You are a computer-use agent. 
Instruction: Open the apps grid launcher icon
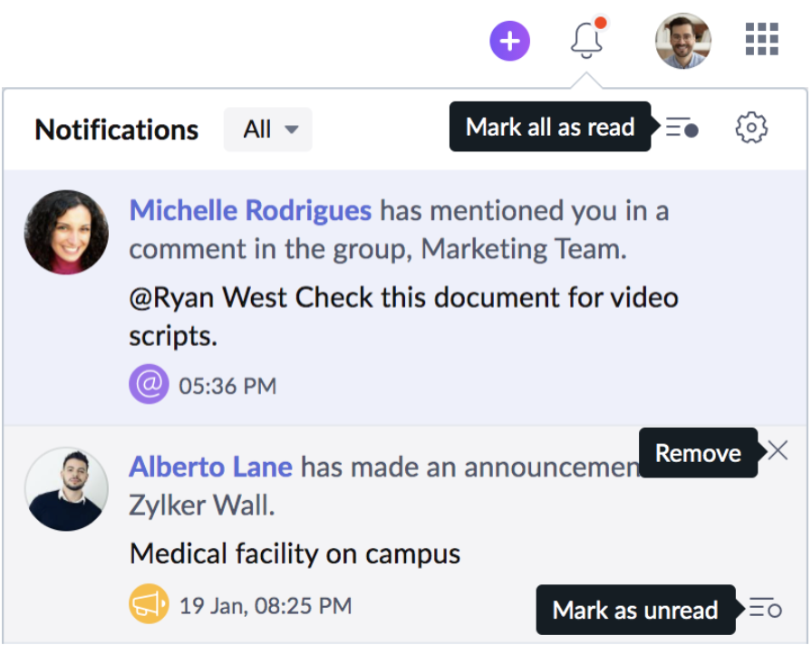[761, 40]
